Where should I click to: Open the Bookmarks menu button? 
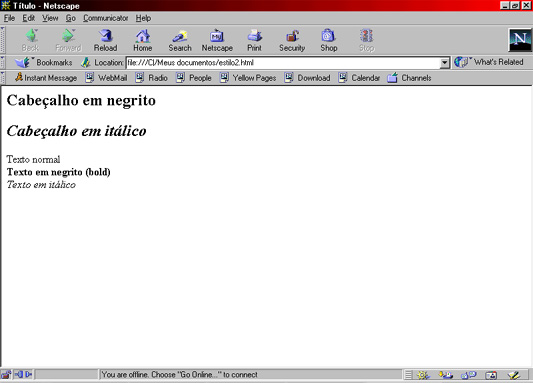click(44, 63)
